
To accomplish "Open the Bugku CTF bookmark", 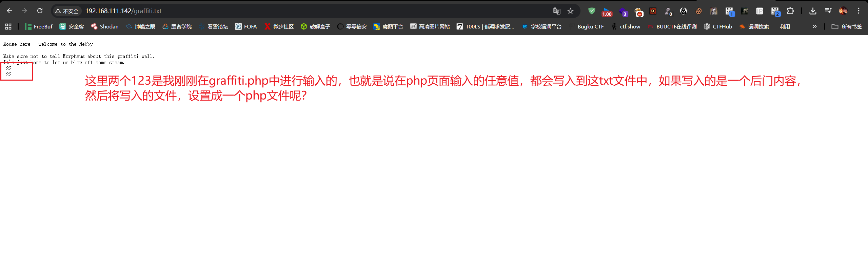I will click(586, 26).
